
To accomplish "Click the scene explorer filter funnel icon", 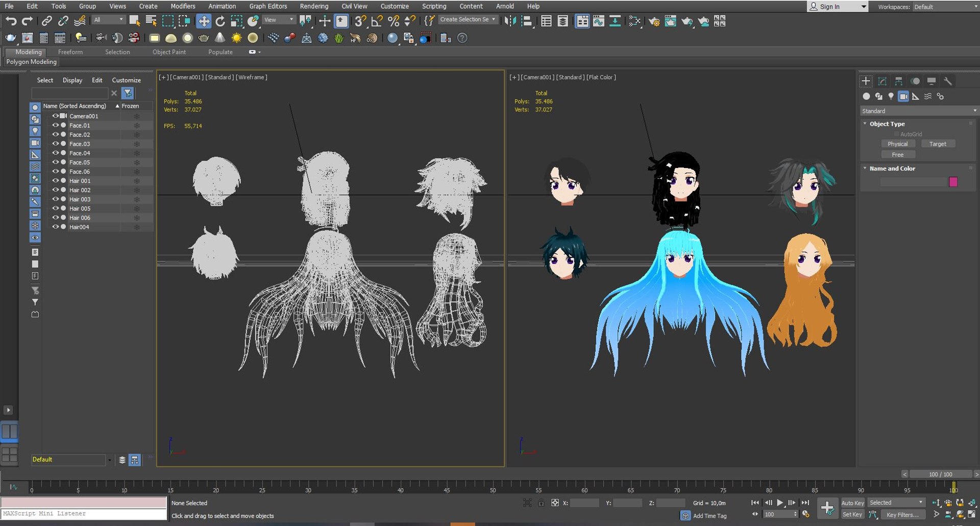I will pos(128,93).
